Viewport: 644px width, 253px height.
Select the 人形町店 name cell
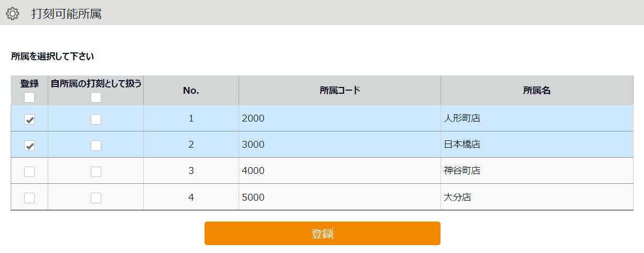pos(462,118)
